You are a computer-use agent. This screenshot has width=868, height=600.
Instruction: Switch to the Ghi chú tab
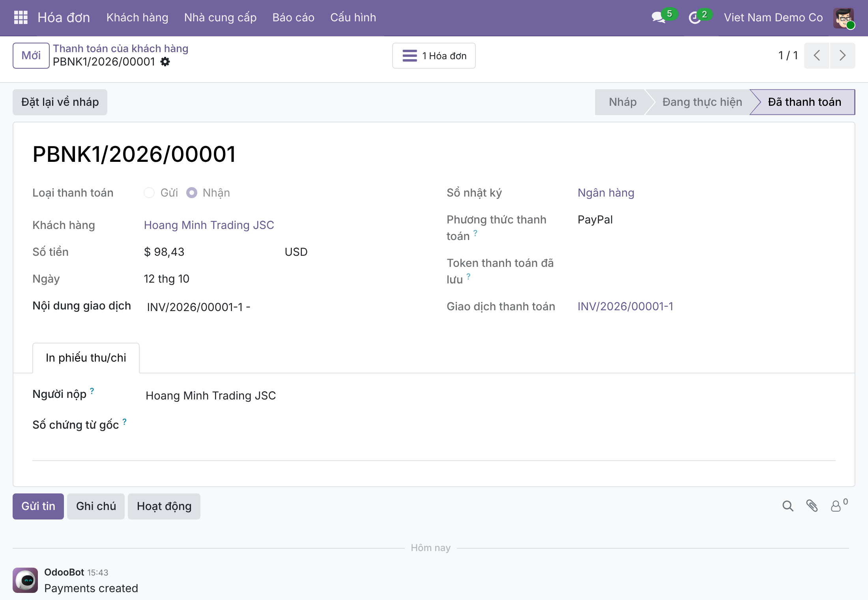[x=96, y=506]
